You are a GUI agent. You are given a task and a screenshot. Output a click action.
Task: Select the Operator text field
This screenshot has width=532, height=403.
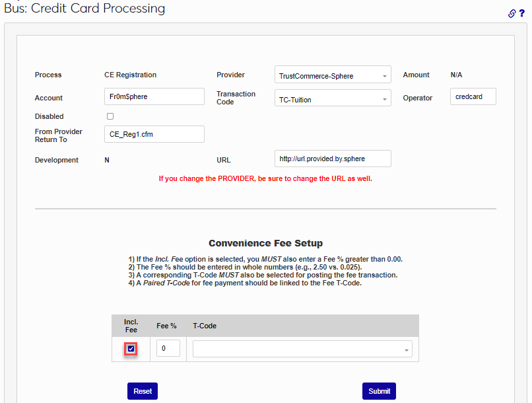(x=473, y=96)
